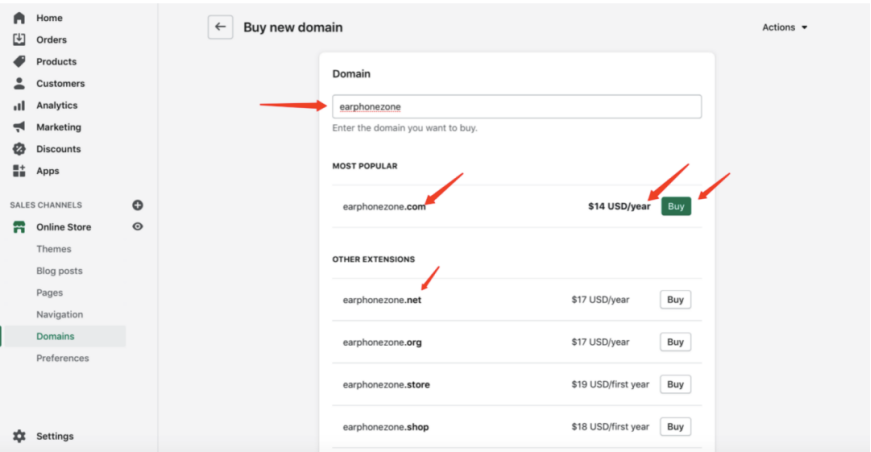Click the Apps grid icon

(x=19, y=170)
